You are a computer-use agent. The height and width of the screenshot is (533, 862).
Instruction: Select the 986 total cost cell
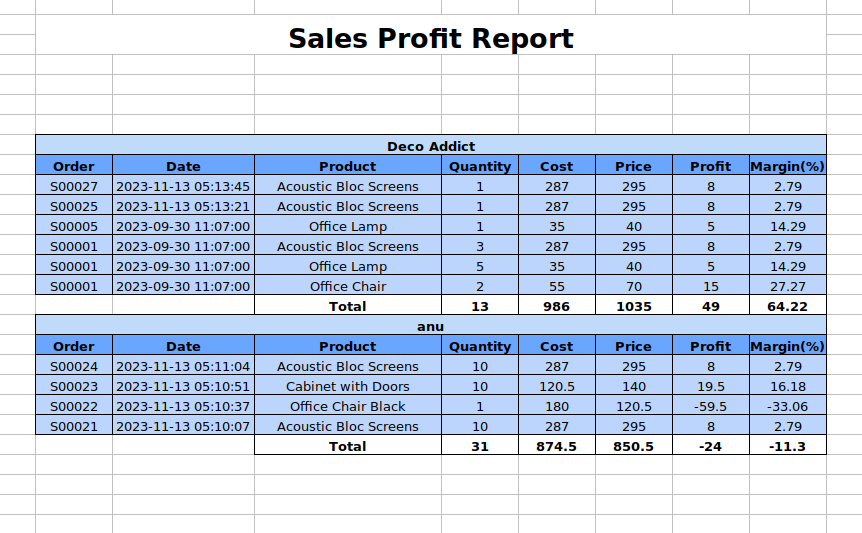coord(556,306)
